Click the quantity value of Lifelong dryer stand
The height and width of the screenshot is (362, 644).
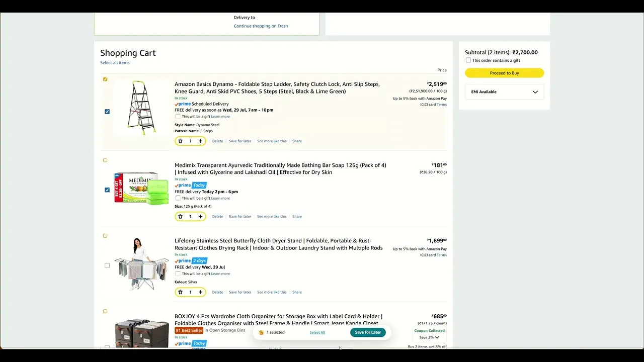tap(190, 292)
